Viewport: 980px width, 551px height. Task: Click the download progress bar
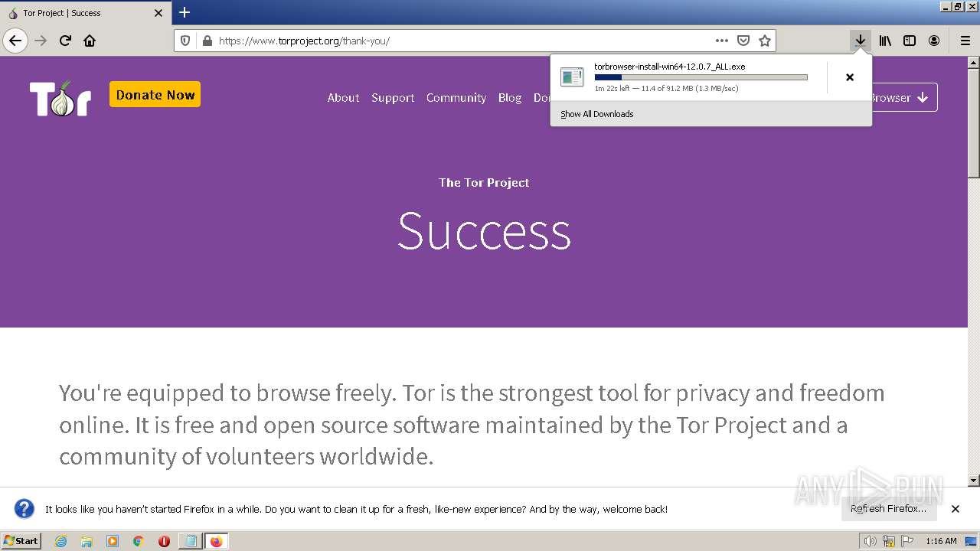click(701, 77)
